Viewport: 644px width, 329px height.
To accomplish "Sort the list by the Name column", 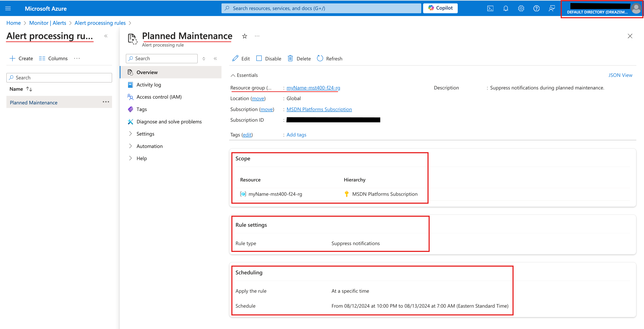I will (x=21, y=89).
